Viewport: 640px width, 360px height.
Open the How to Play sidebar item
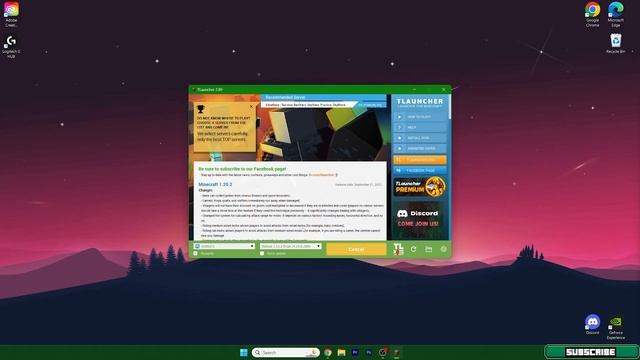coord(420,117)
